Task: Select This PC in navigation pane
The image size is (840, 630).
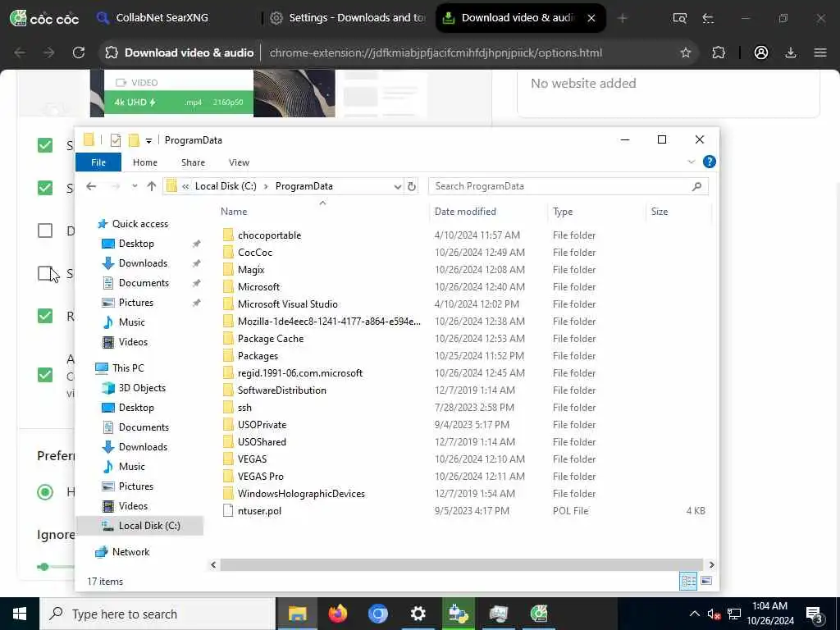Action: (x=128, y=368)
